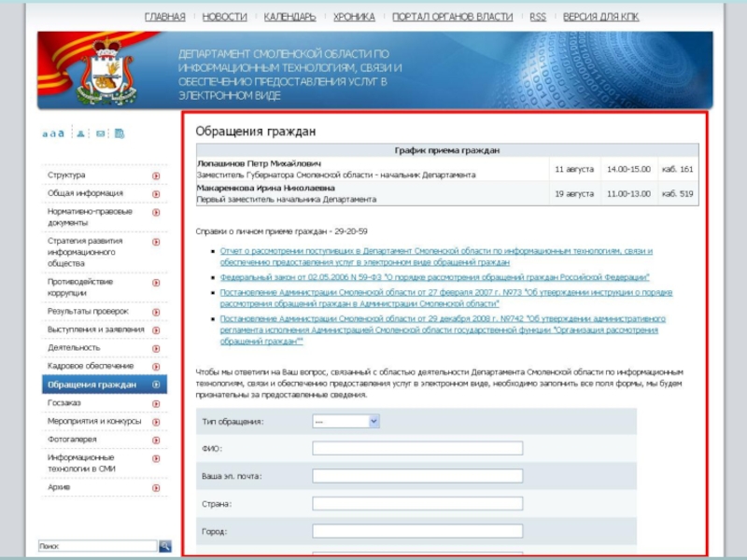Select the largest font size 'a' icon
The width and height of the screenshot is (747, 560).
point(61,133)
